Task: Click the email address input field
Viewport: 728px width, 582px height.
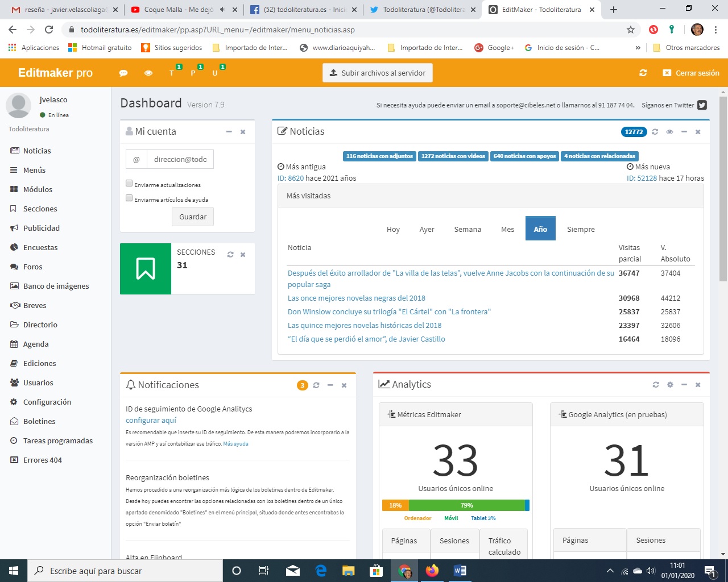Action: point(180,160)
